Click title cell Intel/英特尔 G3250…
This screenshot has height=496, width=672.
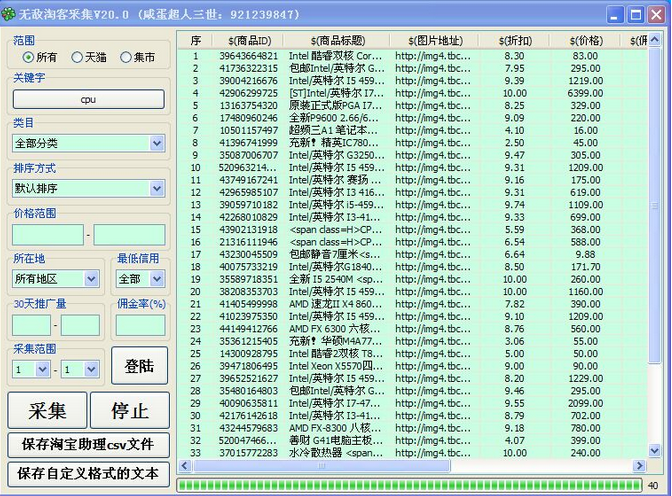(337, 155)
